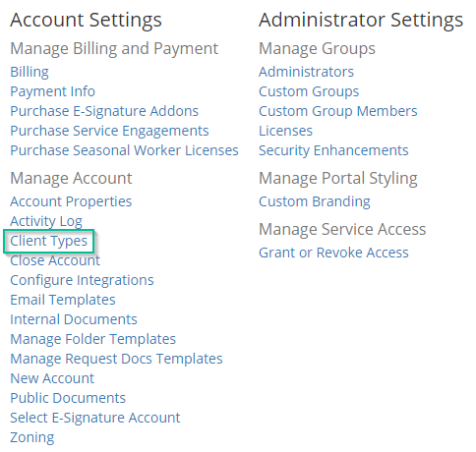Select Manage Folder Templates

(x=93, y=339)
